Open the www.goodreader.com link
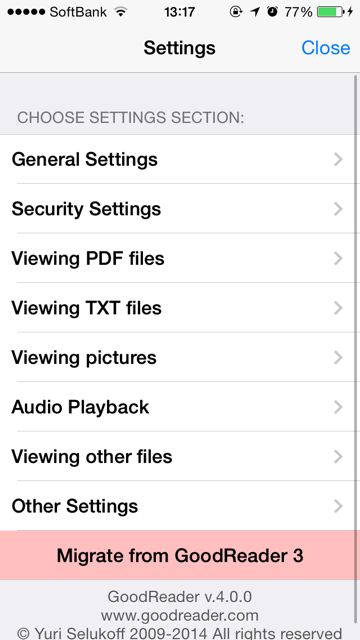Viewport: 360px width, 640px height. (180, 615)
